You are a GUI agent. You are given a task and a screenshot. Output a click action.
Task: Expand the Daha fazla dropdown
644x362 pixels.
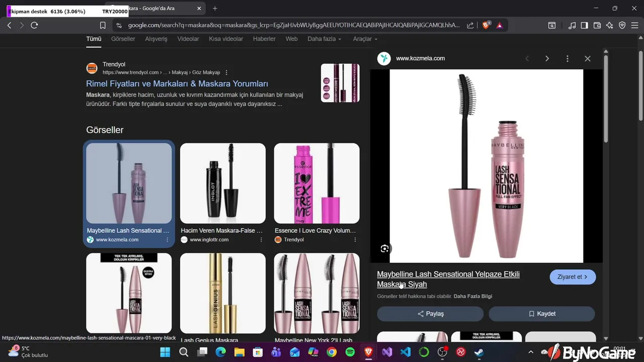click(x=325, y=39)
